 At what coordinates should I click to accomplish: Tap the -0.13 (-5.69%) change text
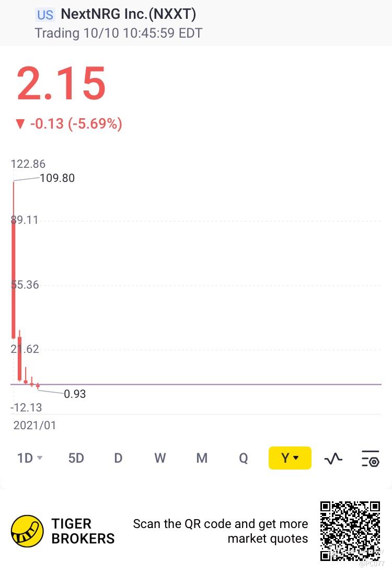click(76, 124)
